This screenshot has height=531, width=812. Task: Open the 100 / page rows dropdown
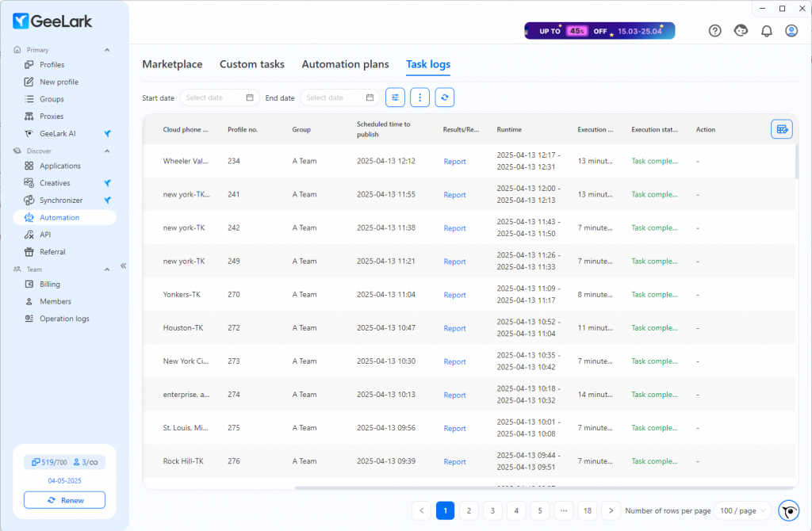tap(742, 511)
